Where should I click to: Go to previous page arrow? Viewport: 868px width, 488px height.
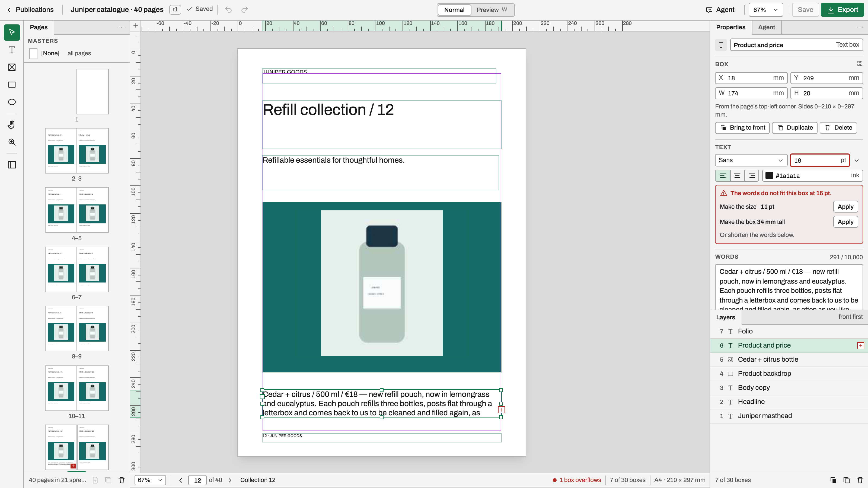coord(181,480)
